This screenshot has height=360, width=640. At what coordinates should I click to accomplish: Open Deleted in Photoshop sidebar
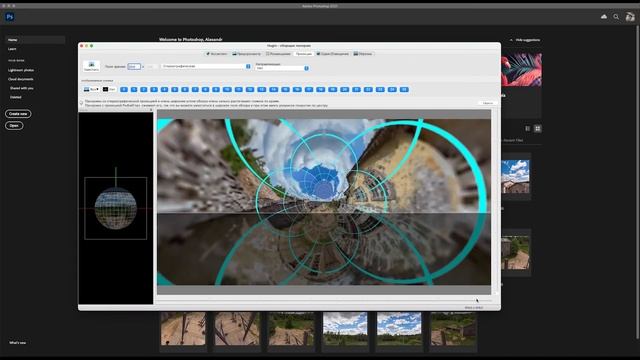point(16,97)
